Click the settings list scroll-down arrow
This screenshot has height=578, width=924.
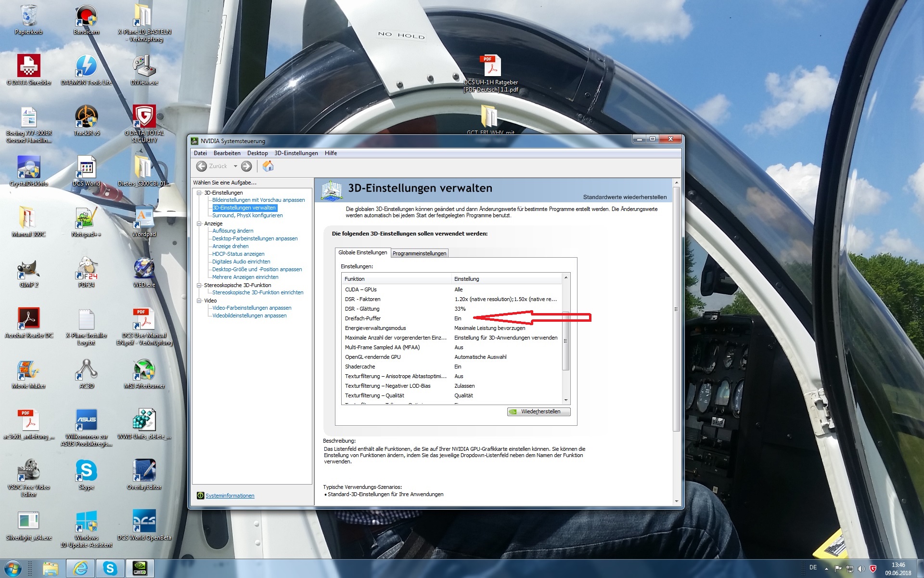point(566,400)
